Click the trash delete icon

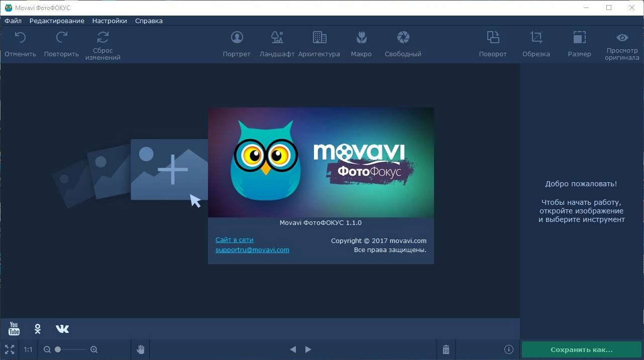tap(446, 349)
